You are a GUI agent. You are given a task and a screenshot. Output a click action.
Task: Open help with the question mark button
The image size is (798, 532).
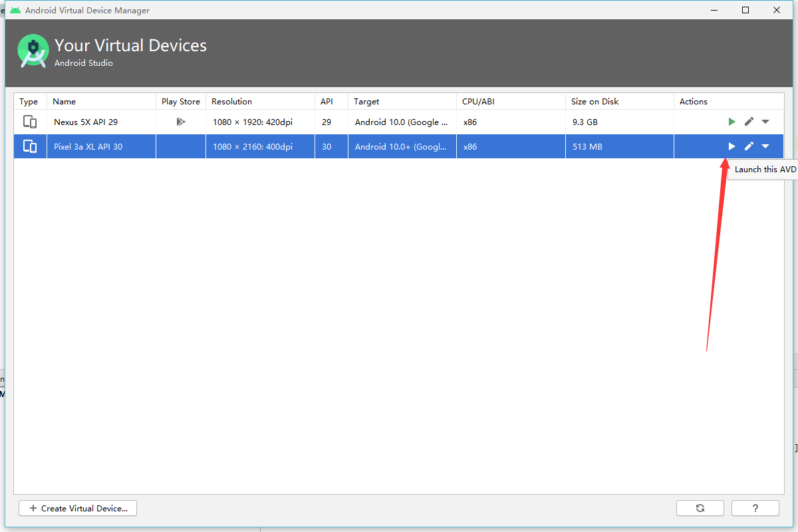(755, 508)
